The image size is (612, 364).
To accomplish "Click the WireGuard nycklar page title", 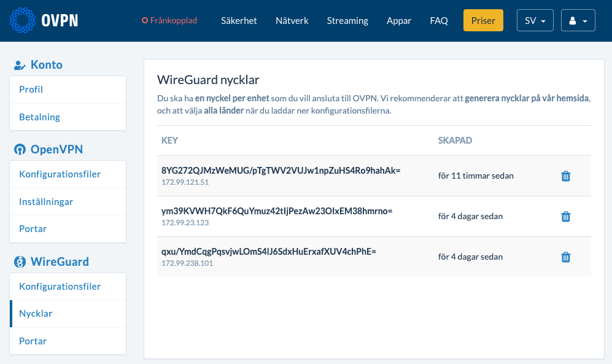I will point(208,80).
